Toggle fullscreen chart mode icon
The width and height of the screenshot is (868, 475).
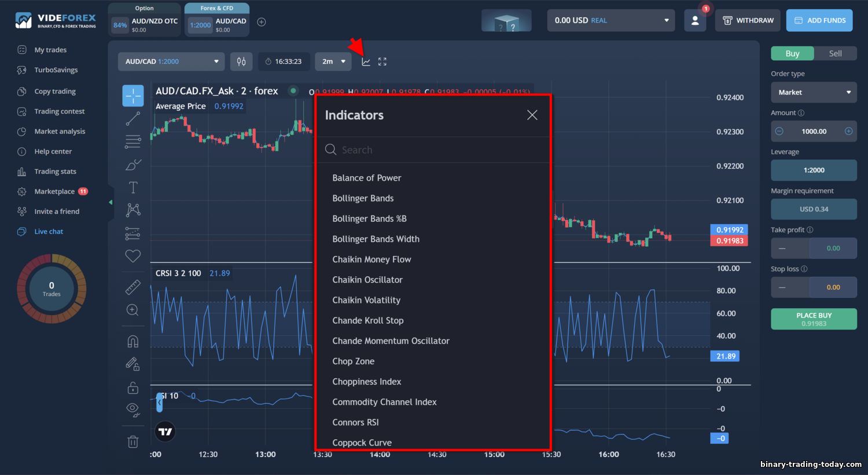click(382, 61)
